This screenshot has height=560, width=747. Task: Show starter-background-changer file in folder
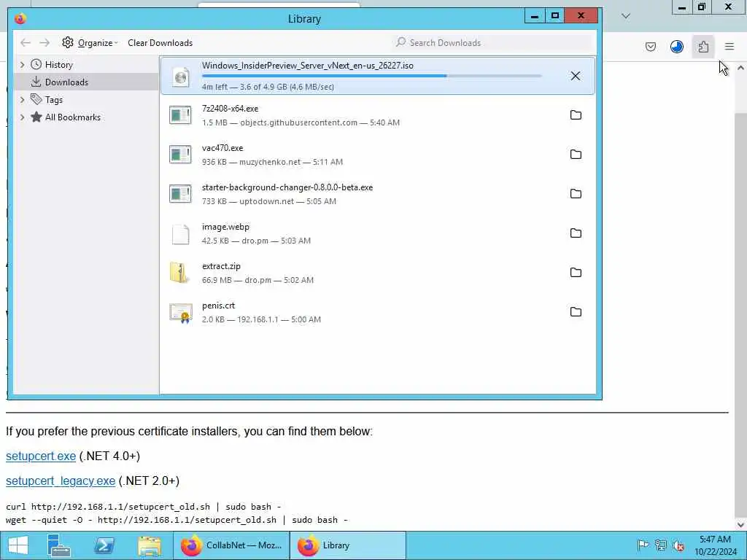[576, 194]
